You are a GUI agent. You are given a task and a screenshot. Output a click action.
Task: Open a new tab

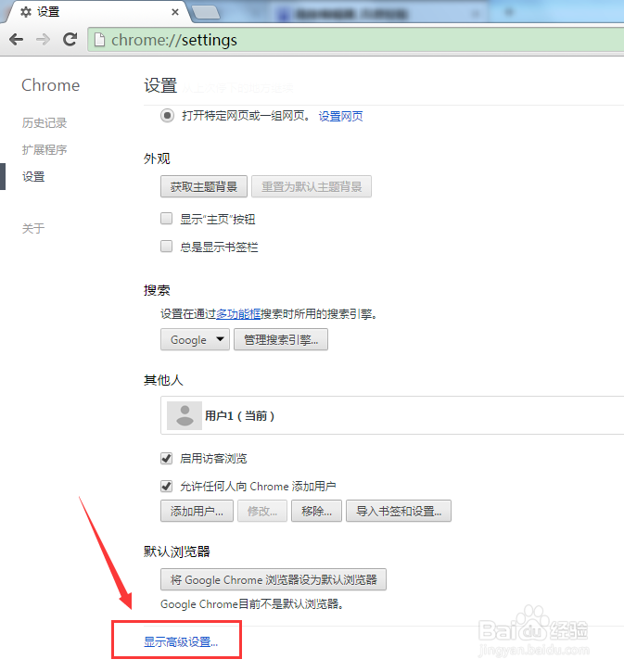click(x=206, y=12)
